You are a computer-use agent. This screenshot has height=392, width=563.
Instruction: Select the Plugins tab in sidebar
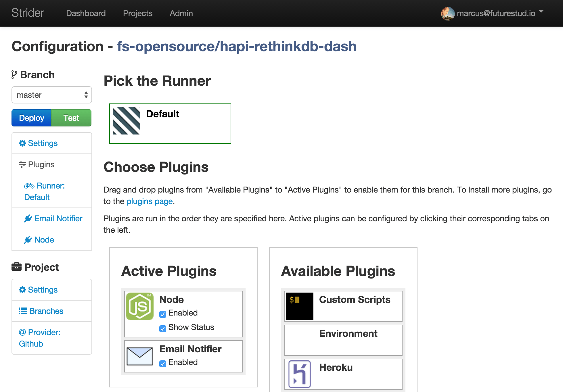pos(52,164)
